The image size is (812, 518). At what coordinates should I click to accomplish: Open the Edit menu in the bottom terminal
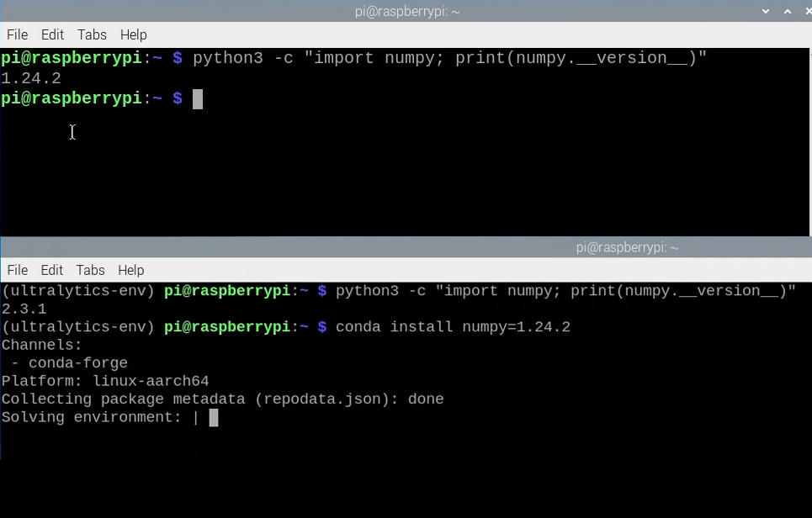coord(51,270)
